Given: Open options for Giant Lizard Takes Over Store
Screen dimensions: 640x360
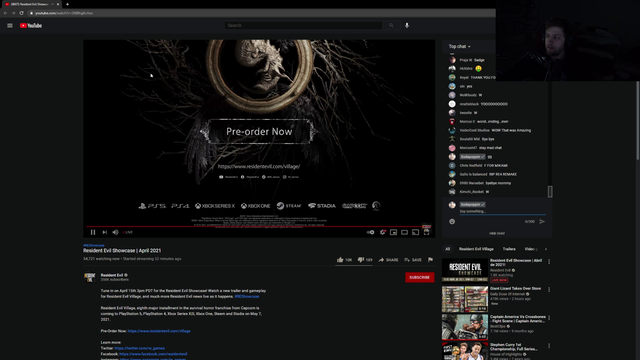Looking at the screenshot, I should pyautogui.click(x=549, y=290).
